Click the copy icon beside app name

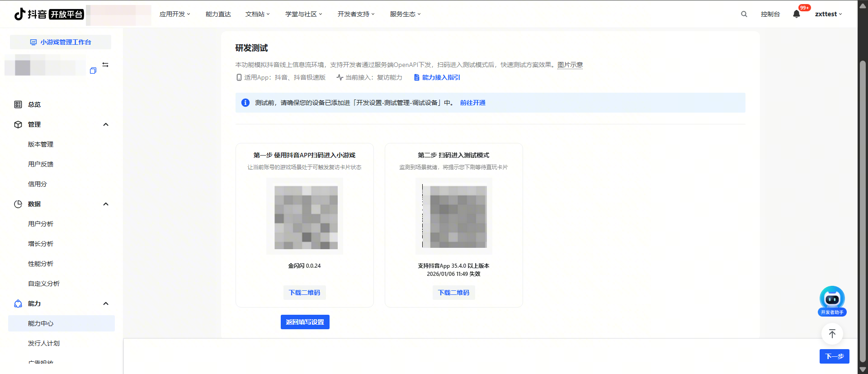coord(93,71)
